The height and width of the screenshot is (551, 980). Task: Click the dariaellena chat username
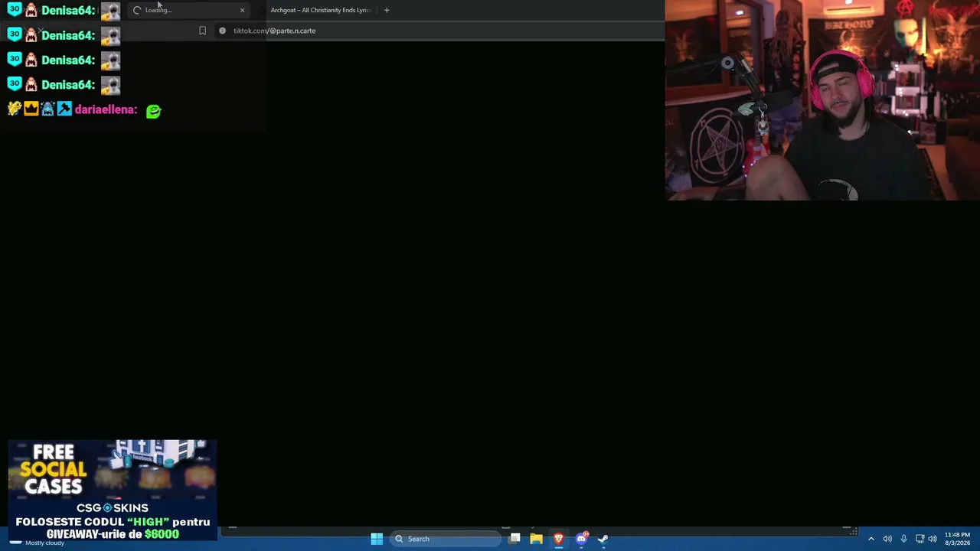click(x=105, y=109)
